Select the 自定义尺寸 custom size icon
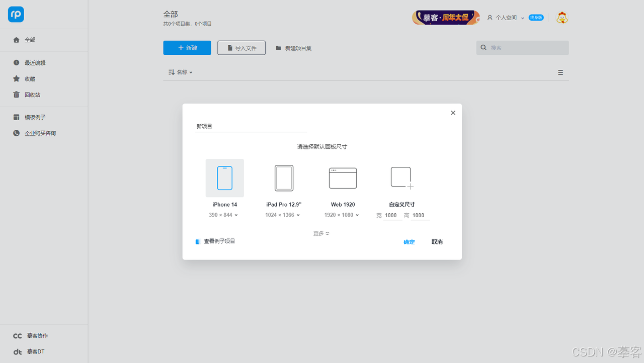 click(402, 178)
